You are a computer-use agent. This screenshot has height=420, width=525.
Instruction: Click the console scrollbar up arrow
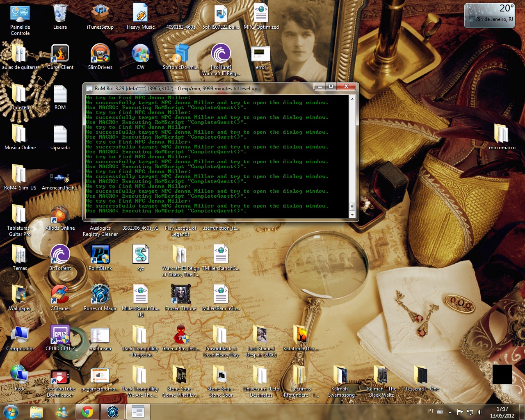point(352,99)
